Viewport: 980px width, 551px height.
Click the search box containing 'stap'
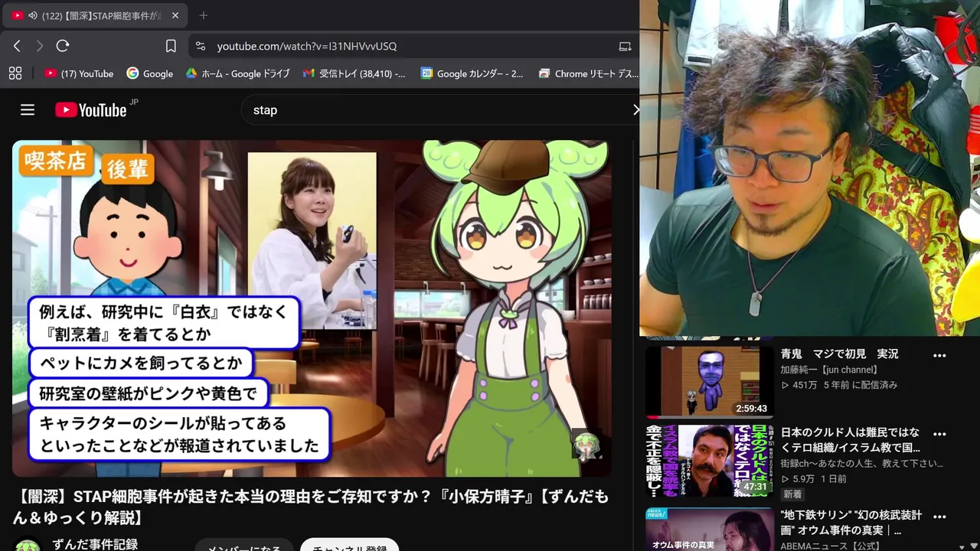(436, 109)
